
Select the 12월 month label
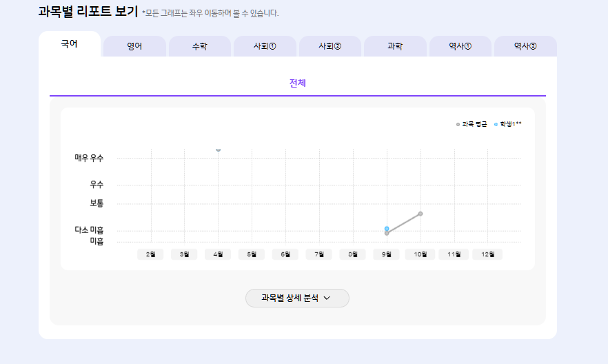pyautogui.click(x=488, y=254)
